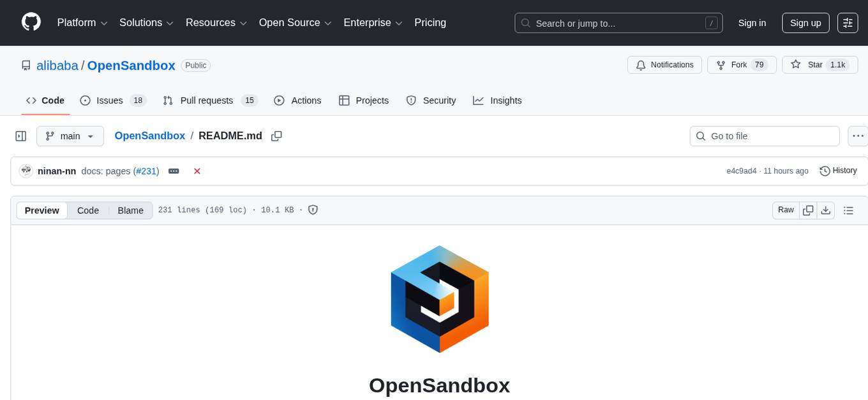Click ninan-nn's profile avatar

[x=26, y=171]
